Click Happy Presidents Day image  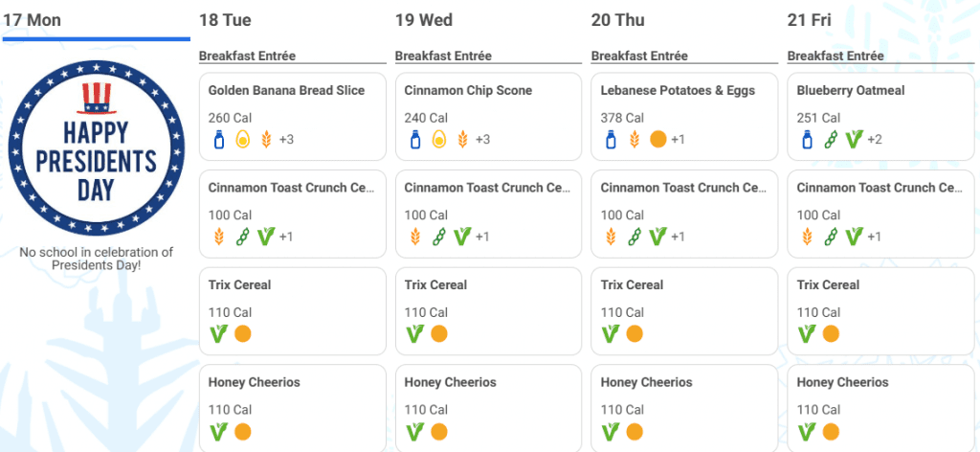point(97,148)
